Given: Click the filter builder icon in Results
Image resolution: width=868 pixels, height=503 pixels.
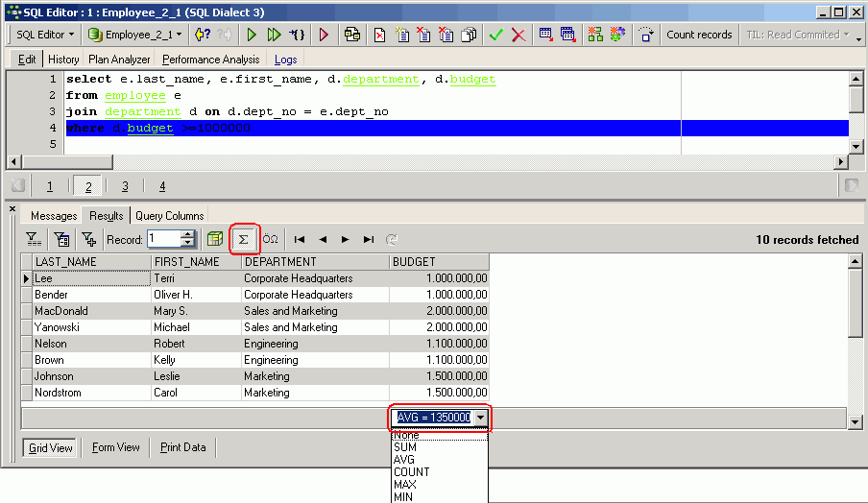Looking at the screenshot, I should 61,239.
